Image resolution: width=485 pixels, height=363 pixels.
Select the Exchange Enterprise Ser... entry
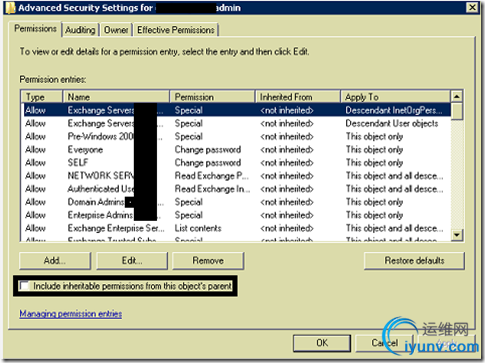pyautogui.click(x=237, y=228)
